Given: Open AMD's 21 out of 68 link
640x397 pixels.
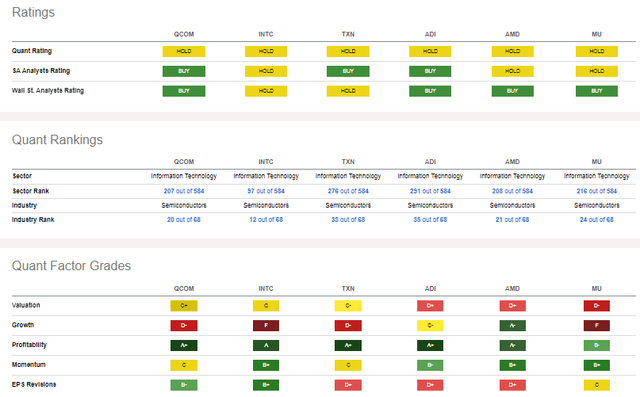Looking at the screenshot, I should [x=512, y=220].
